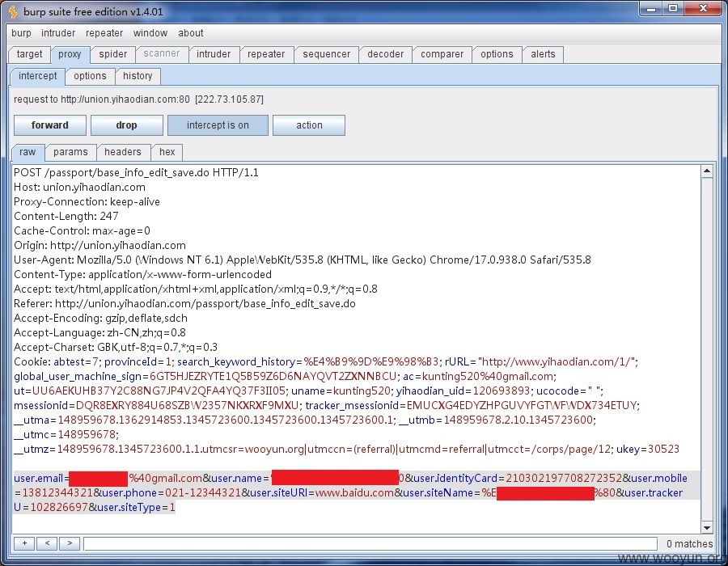Open the about menu
Image resolution: width=728 pixels, height=566 pixels.
tap(190, 33)
